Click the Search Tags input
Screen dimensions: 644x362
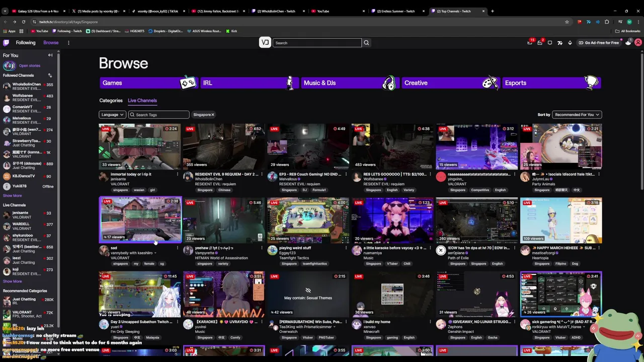tap(159, 115)
